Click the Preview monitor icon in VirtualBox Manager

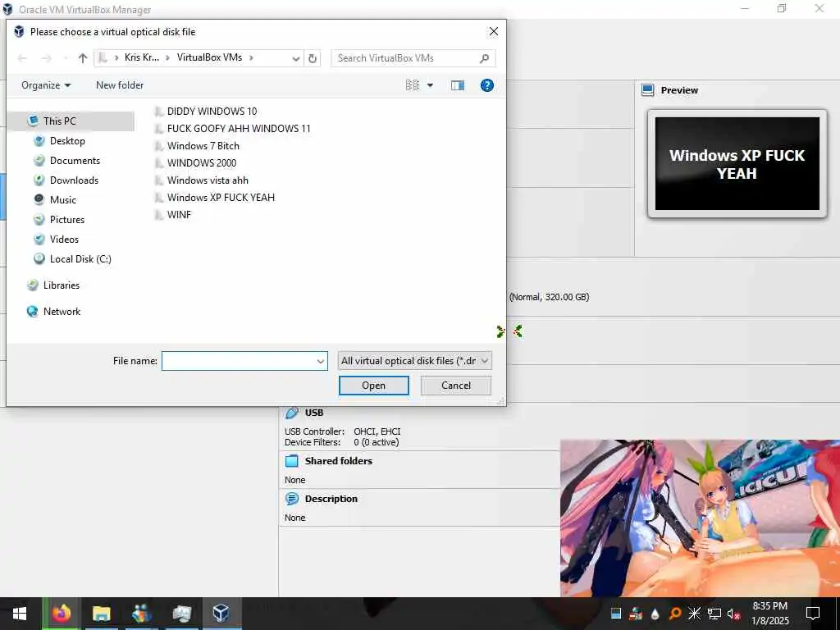click(648, 90)
